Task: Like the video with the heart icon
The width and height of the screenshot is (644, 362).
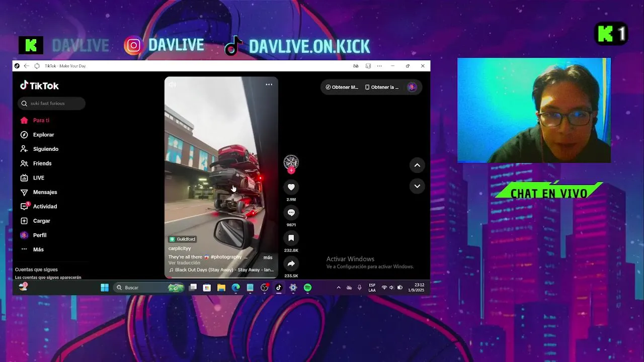Action: click(x=291, y=187)
